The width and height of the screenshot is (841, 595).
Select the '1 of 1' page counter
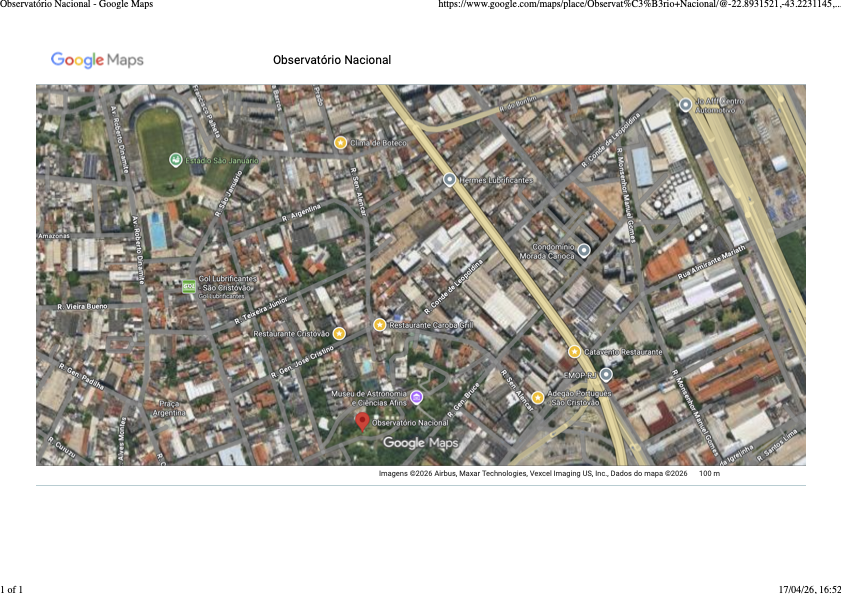click(x=11, y=590)
